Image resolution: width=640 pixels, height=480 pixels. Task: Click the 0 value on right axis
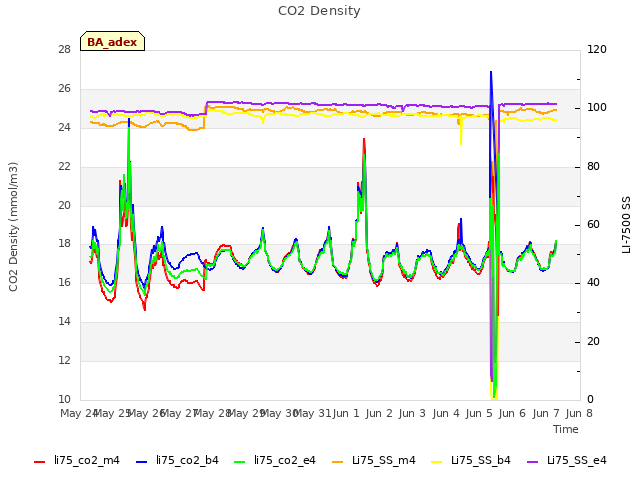point(590,399)
